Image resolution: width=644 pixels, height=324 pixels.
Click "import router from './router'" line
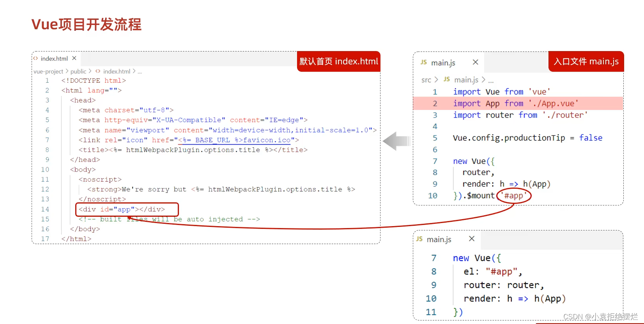click(520, 115)
